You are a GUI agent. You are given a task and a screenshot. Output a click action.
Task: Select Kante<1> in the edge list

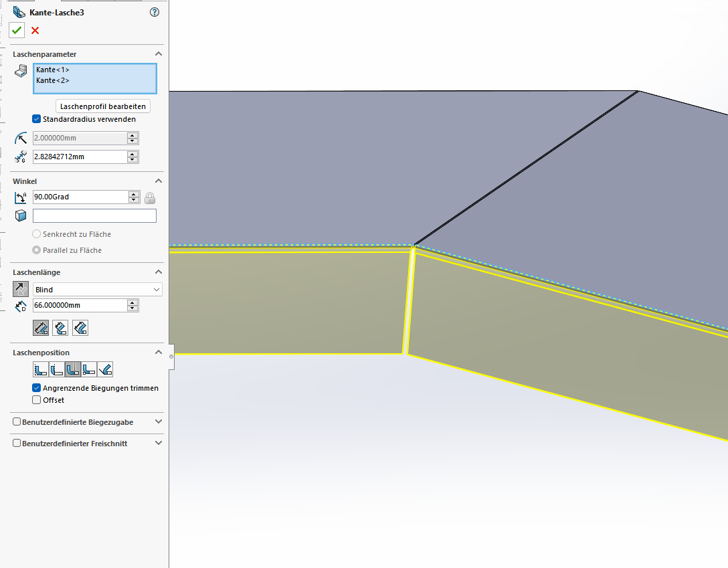click(52, 70)
